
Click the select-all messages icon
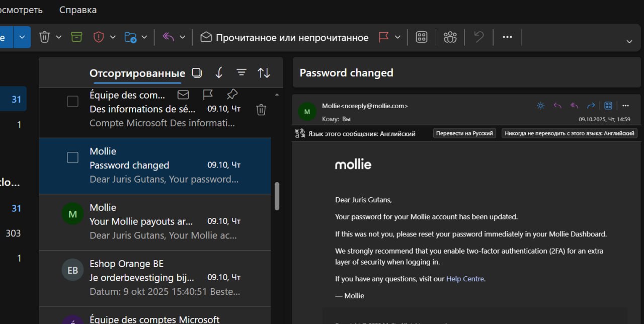click(x=197, y=73)
